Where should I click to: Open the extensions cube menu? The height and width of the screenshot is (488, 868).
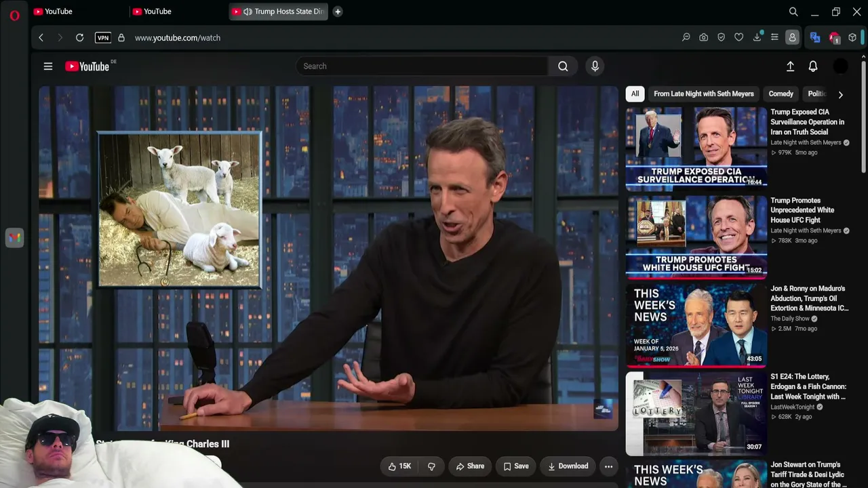(852, 38)
